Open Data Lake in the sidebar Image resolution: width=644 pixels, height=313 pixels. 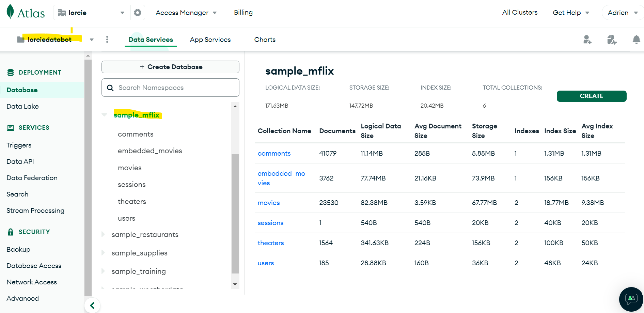(x=22, y=106)
